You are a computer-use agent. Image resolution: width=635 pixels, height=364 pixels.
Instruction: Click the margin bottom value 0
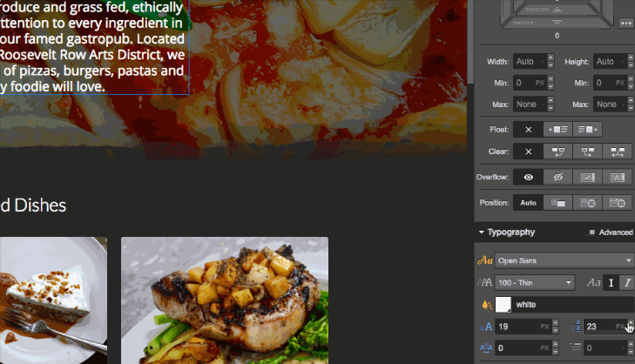pos(557,36)
